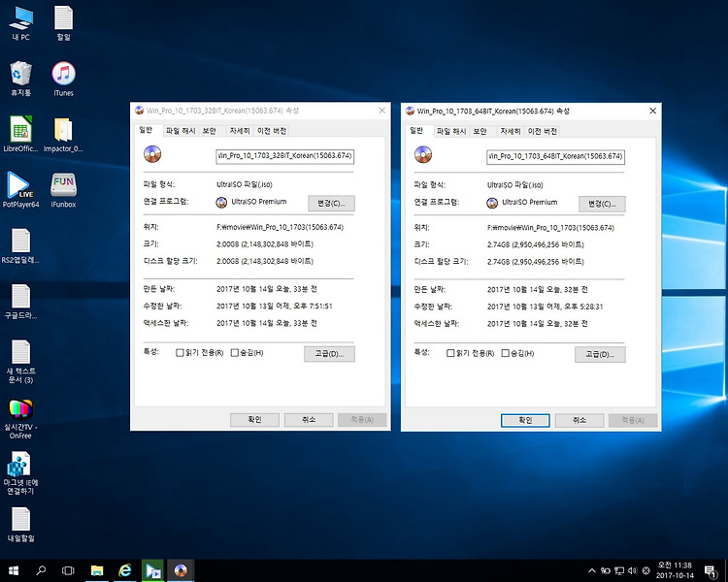Open the Action Center notification icon
The image size is (728, 582).
click(711, 571)
